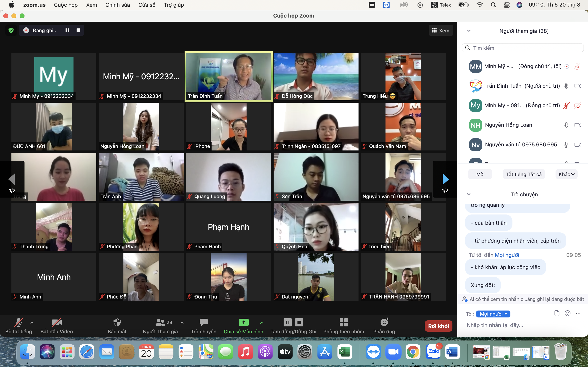Open the Cuộc họp menu
The height and width of the screenshot is (367, 588).
[66, 5]
